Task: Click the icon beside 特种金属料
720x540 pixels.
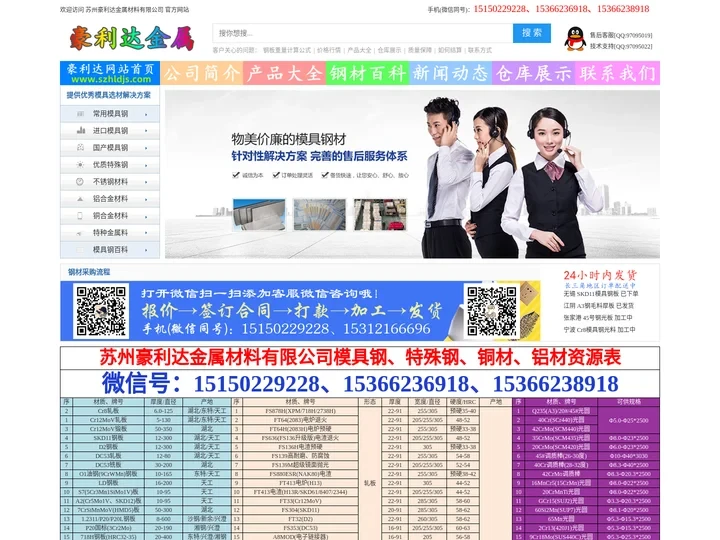Action: tap(79, 233)
